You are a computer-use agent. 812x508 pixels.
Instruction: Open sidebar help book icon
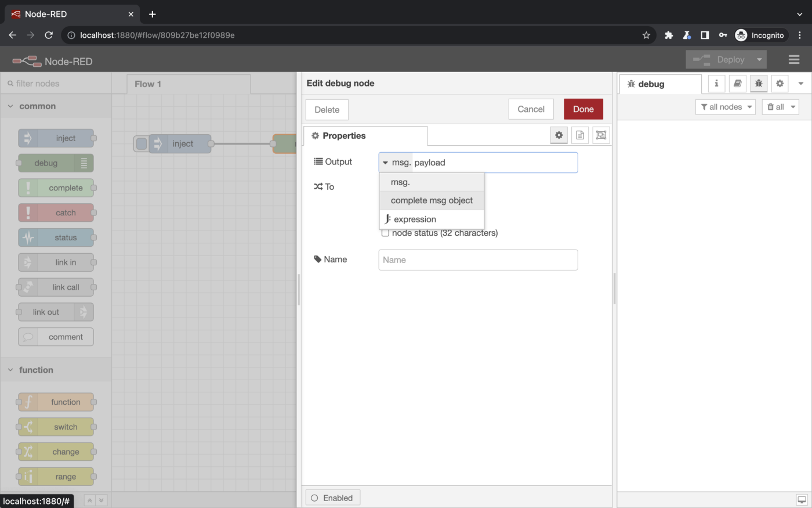click(737, 84)
